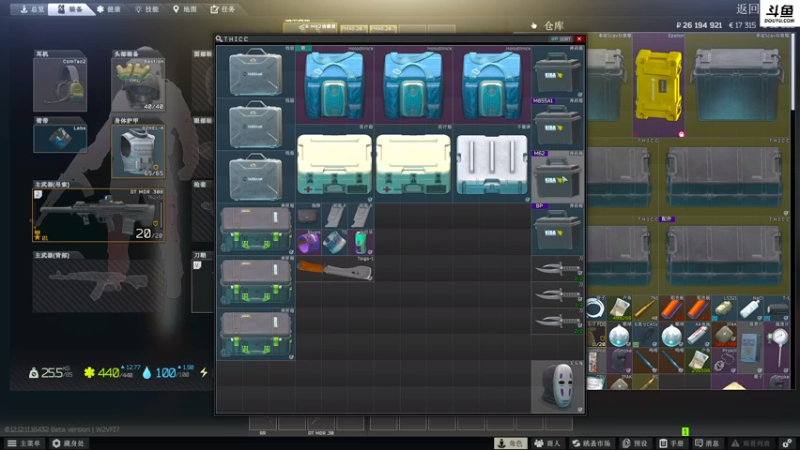Image resolution: width=800 pixels, height=450 pixels.
Task: Click the health value 440
Action: pyautogui.click(x=108, y=373)
